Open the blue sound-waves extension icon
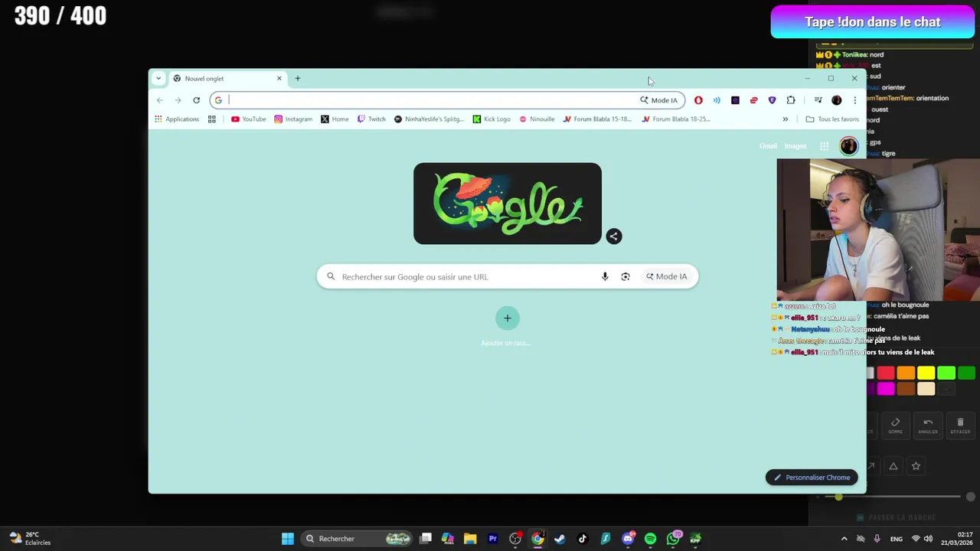 pyautogui.click(x=717, y=100)
